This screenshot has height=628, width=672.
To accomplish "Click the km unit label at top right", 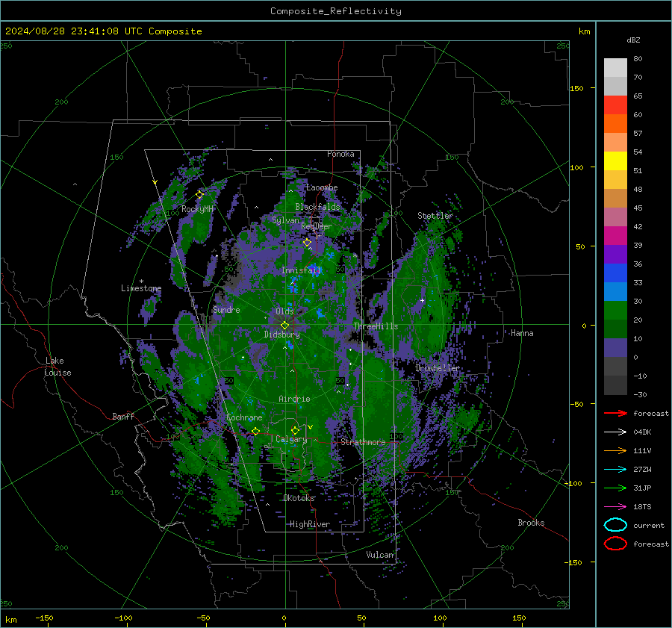I will coord(584,31).
